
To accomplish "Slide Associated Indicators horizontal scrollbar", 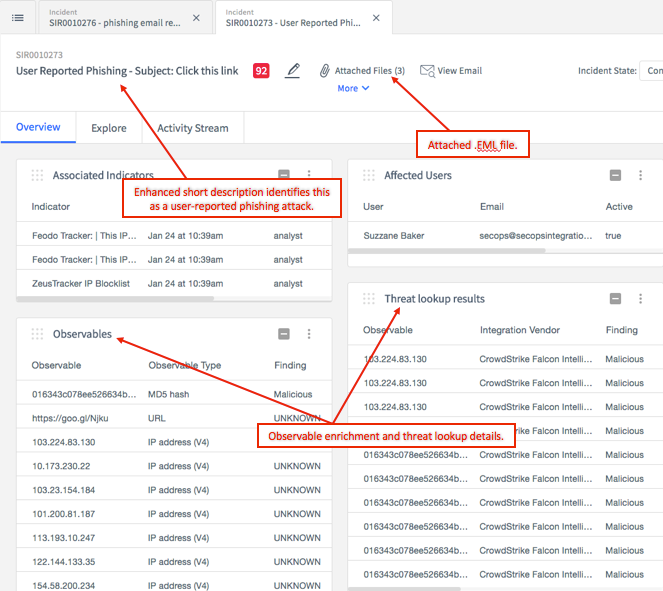I will (115, 298).
